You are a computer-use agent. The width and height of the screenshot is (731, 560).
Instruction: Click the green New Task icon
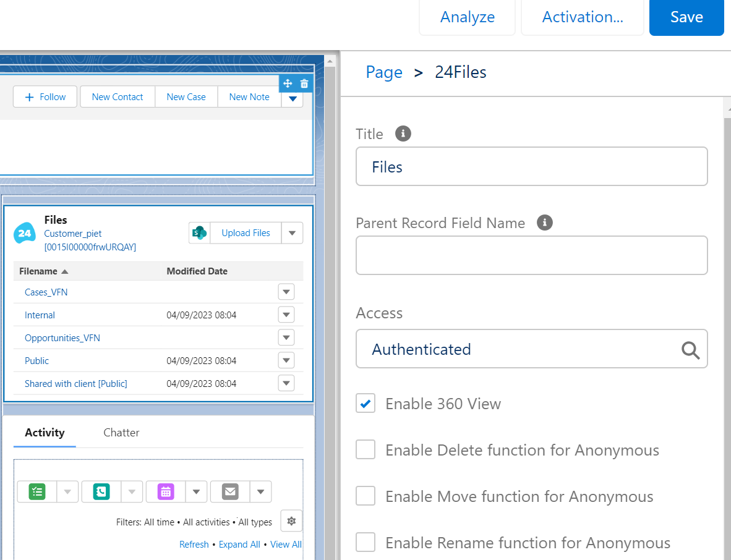click(37, 492)
